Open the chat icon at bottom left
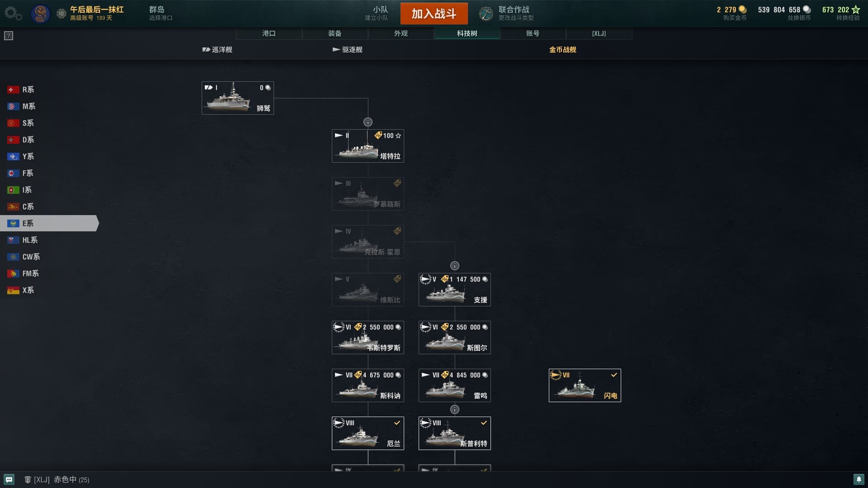The height and width of the screenshot is (488, 868). pos(9,479)
